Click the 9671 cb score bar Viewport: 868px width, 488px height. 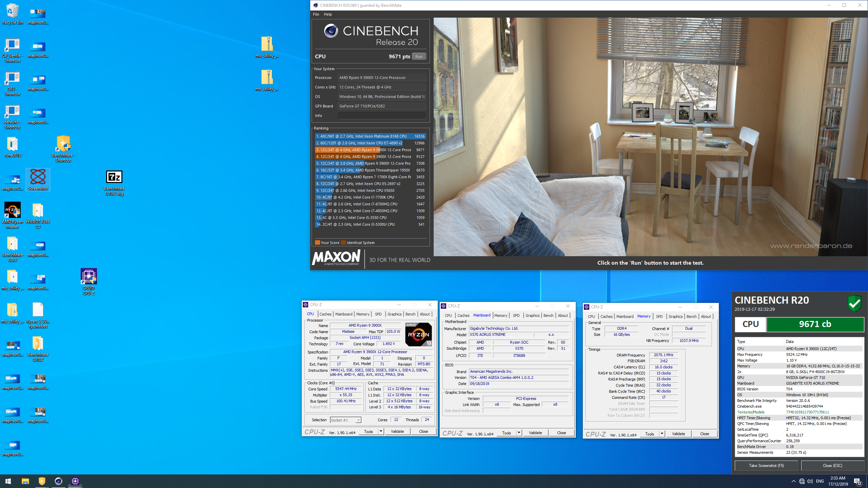click(x=815, y=324)
